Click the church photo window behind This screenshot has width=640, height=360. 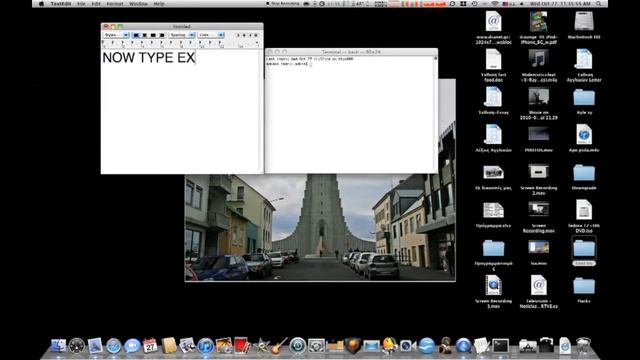click(x=320, y=227)
